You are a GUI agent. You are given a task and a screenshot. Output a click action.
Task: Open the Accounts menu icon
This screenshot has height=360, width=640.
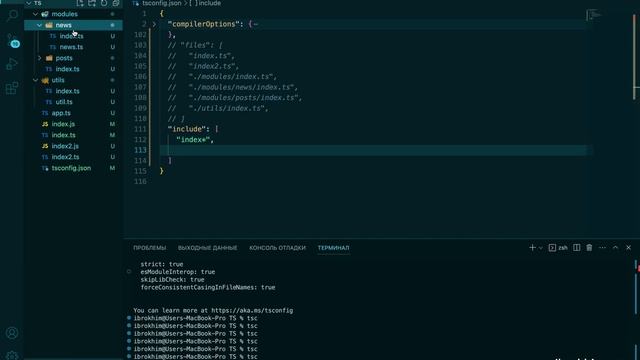(12, 333)
